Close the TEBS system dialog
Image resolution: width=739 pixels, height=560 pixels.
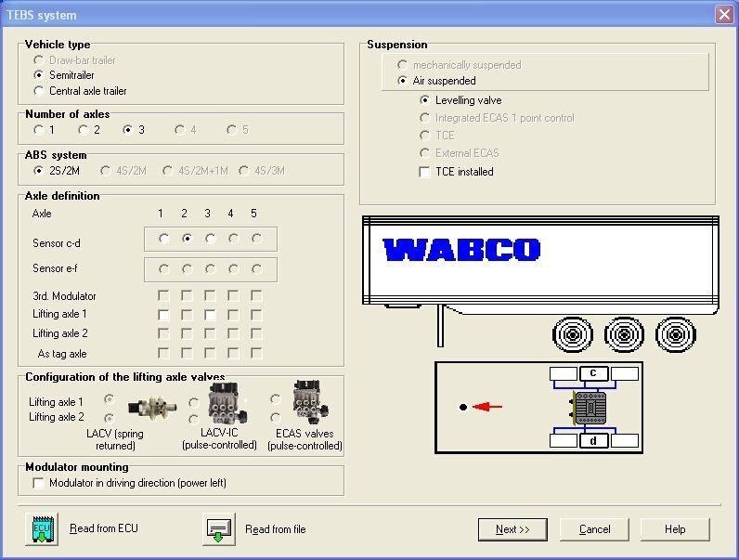[x=724, y=15]
